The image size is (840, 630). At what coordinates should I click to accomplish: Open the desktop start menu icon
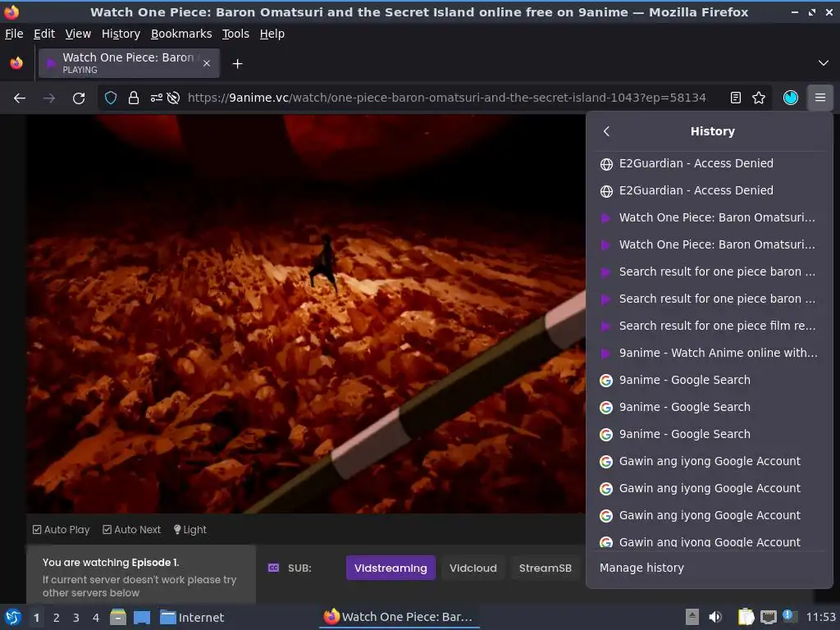(12, 617)
